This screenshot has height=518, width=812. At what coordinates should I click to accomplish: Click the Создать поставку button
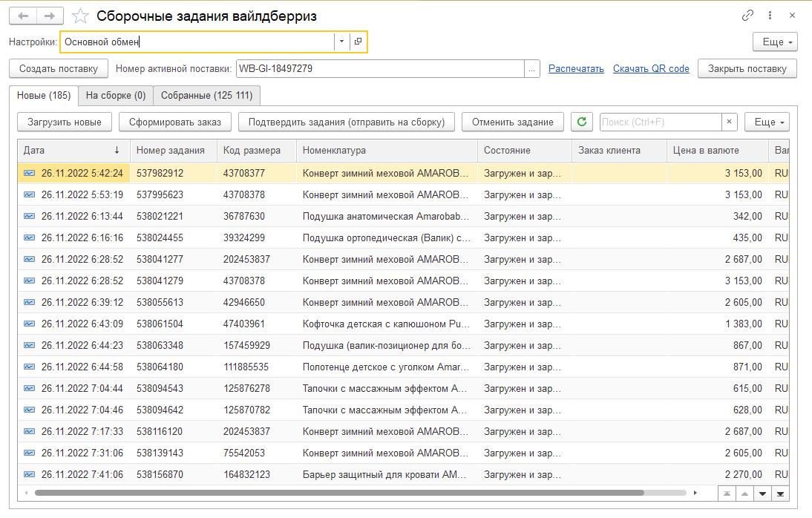[59, 68]
